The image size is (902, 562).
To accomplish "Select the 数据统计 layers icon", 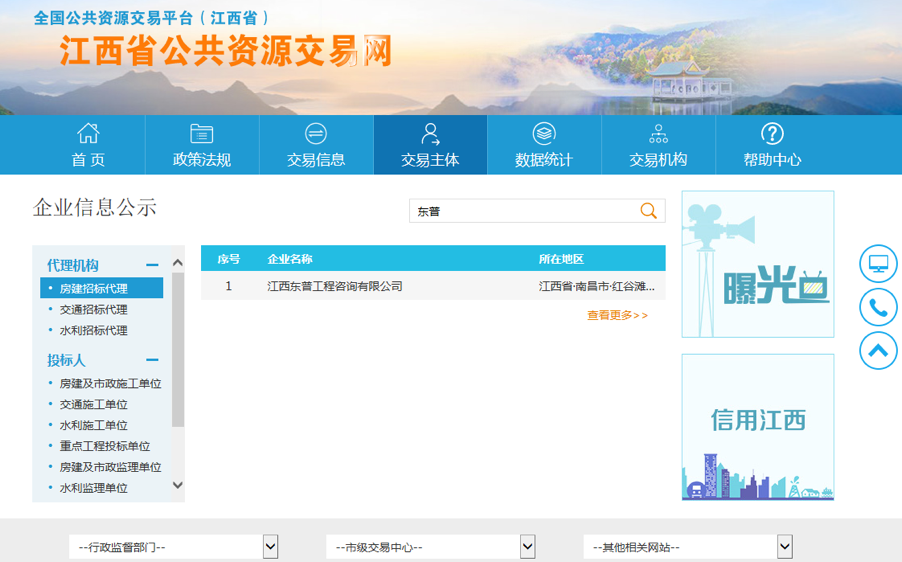I will (x=544, y=134).
